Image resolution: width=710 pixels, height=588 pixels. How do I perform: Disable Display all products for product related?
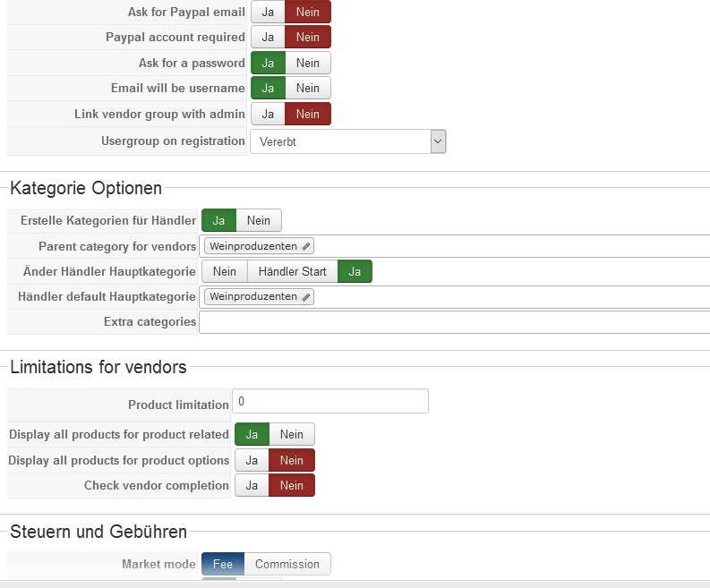click(292, 434)
